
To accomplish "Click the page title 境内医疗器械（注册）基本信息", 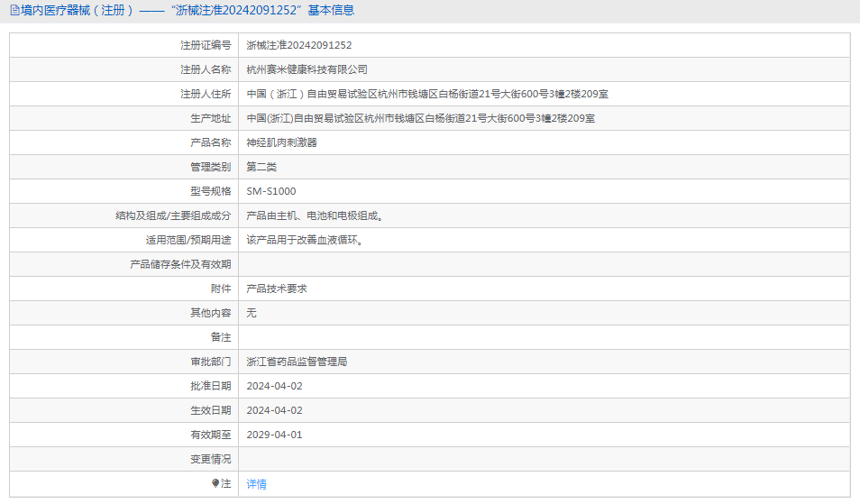I will point(187,11).
